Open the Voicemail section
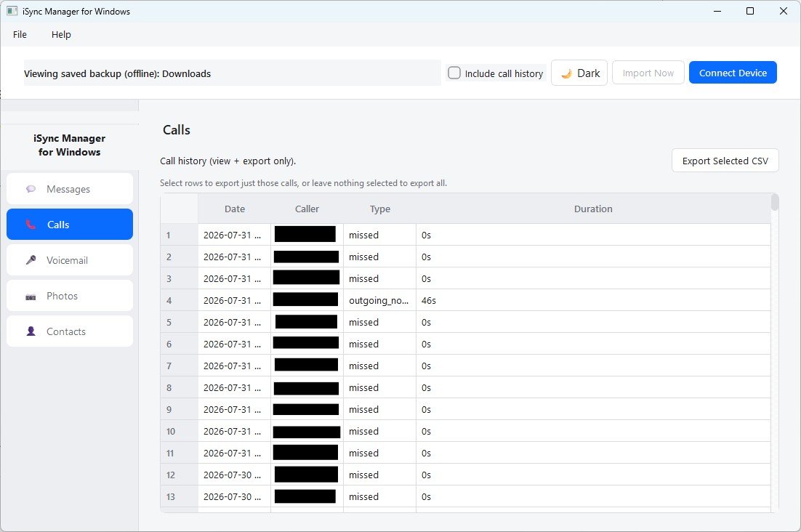The width and height of the screenshot is (801, 532). (70, 260)
